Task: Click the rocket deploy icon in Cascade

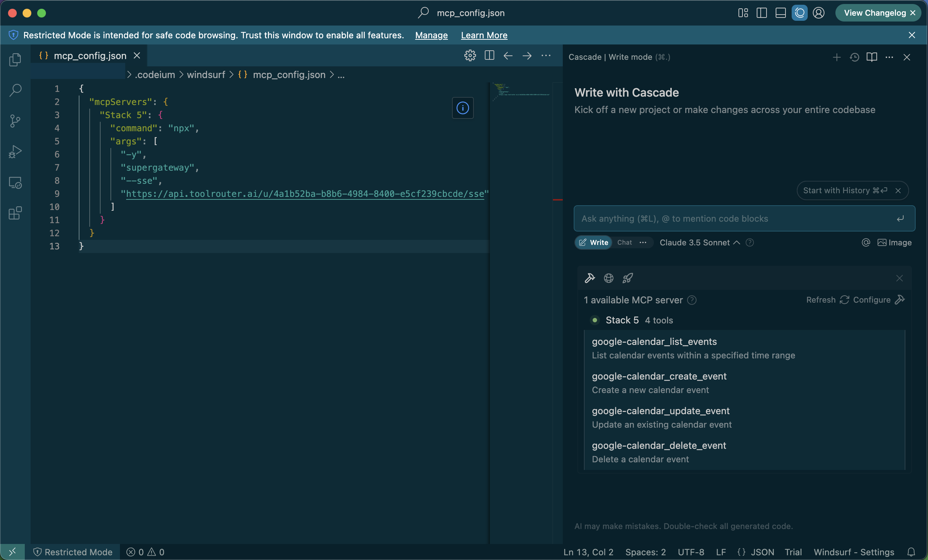Action: coord(627,278)
